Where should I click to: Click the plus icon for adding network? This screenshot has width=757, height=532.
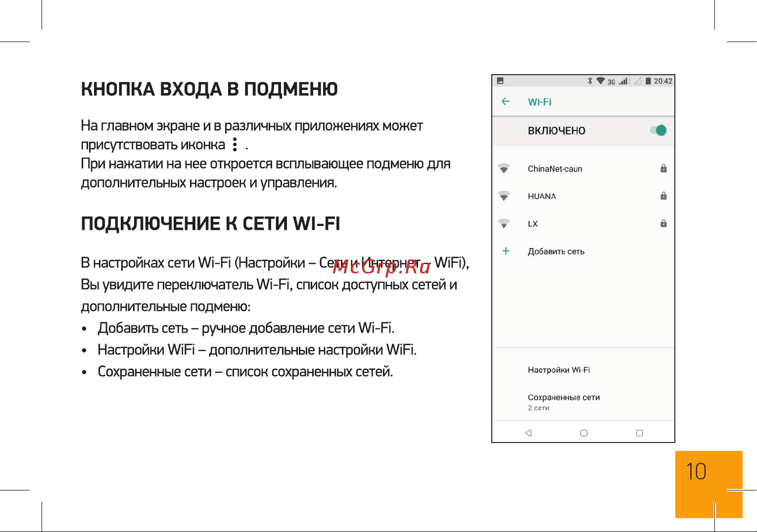(x=506, y=251)
